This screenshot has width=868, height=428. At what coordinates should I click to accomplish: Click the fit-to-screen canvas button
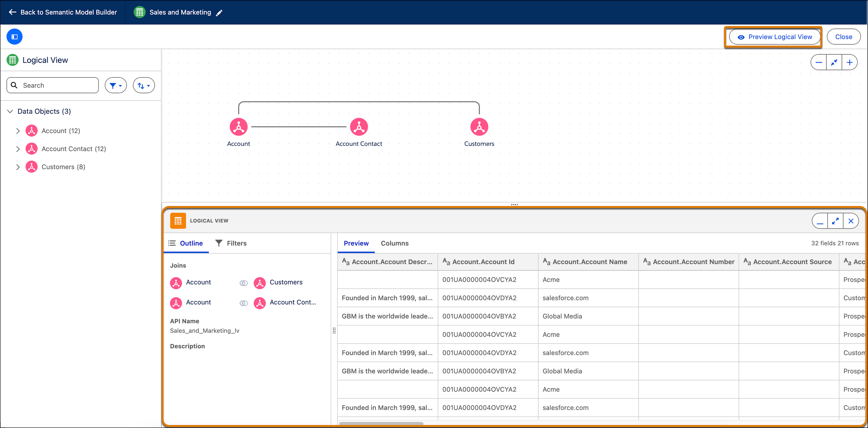[834, 62]
